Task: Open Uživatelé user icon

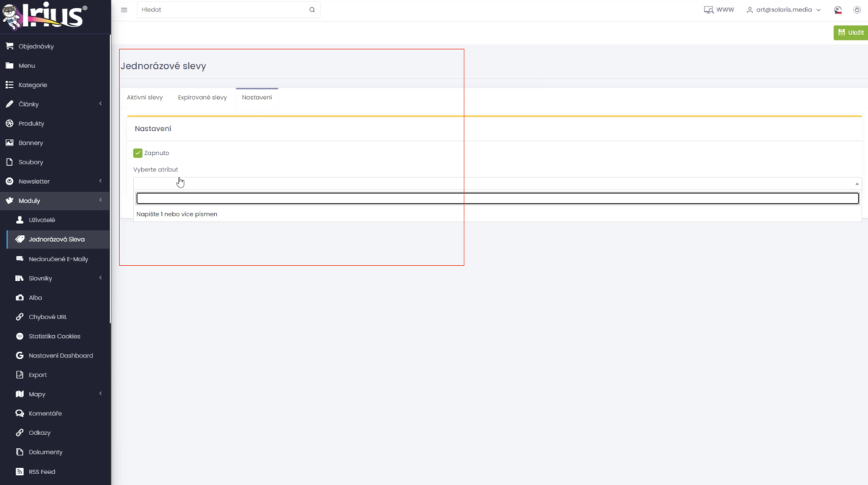Action: tap(20, 220)
